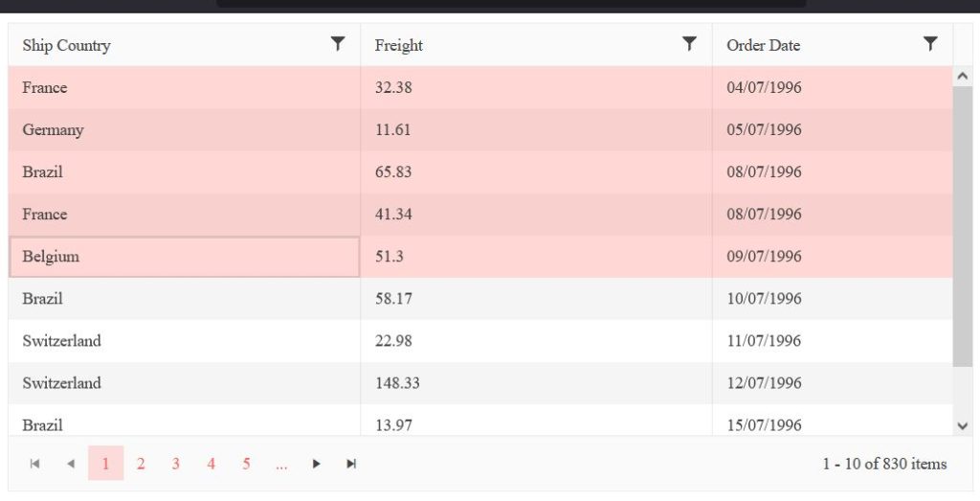Open the Order Date filter icon
Screen dimensions: 980x501
(930, 44)
